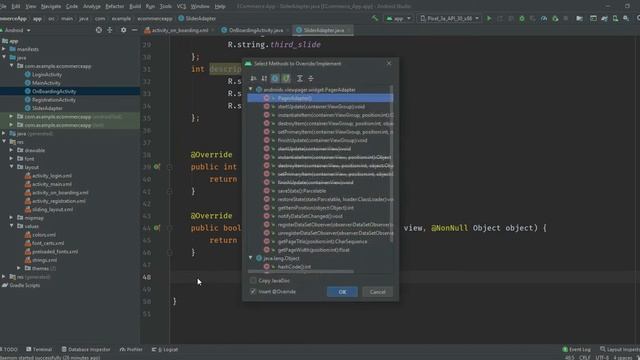Open the Refactor menu
The width and height of the screenshot is (640, 360).
coord(115,6)
